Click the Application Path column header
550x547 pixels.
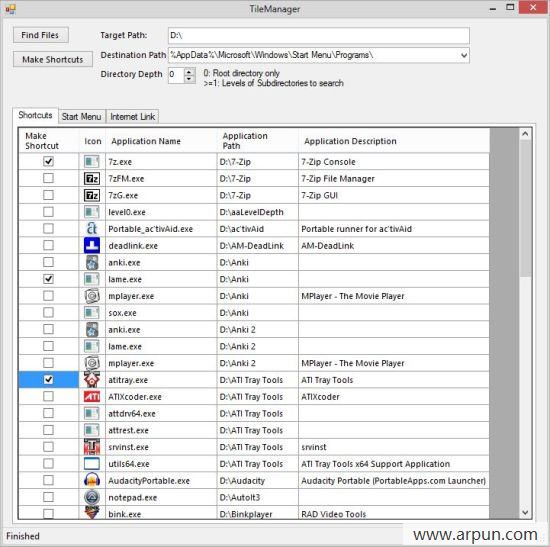257,141
